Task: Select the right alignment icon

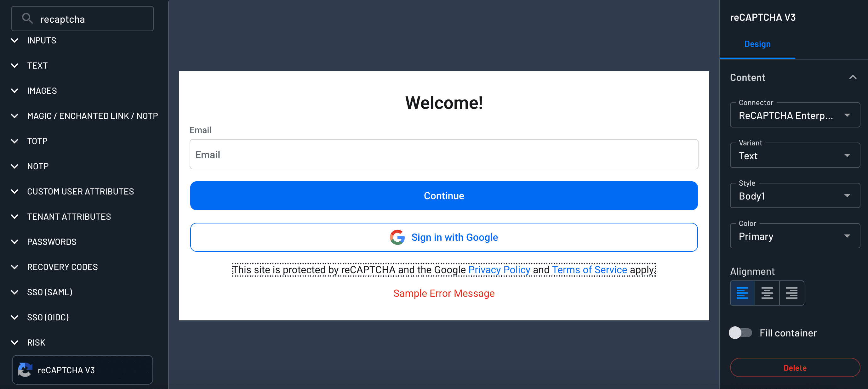Action: (x=792, y=293)
